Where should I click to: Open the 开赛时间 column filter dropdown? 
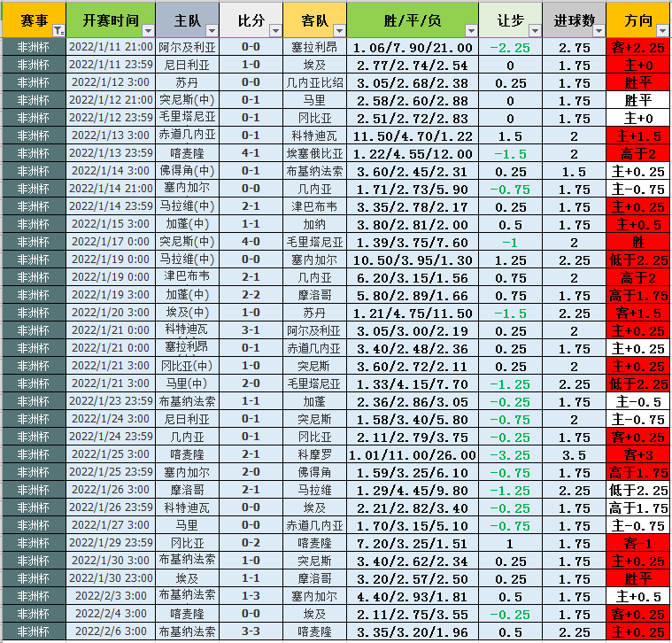(x=148, y=31)
